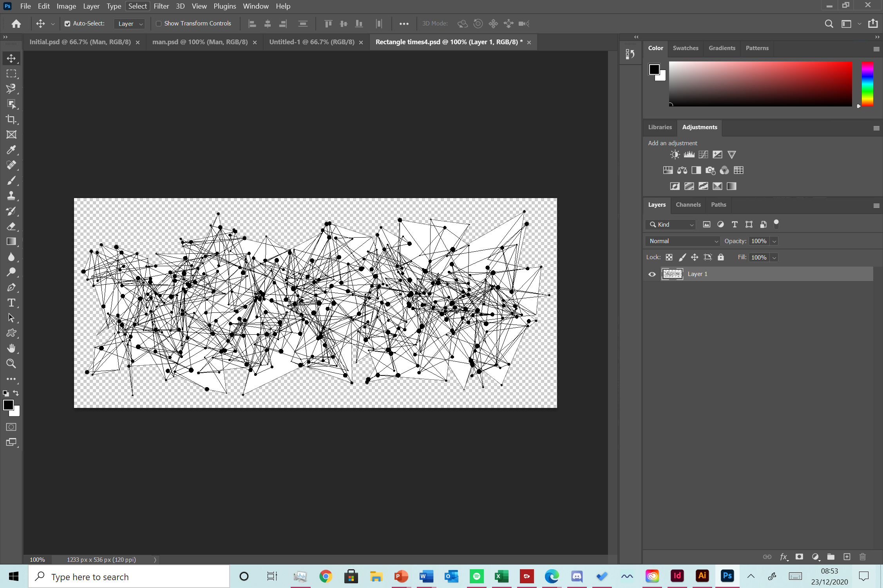Toggle Layer 1 visibility in the Layers panel
The image size is (883, 588).
(x=651, y=274)
